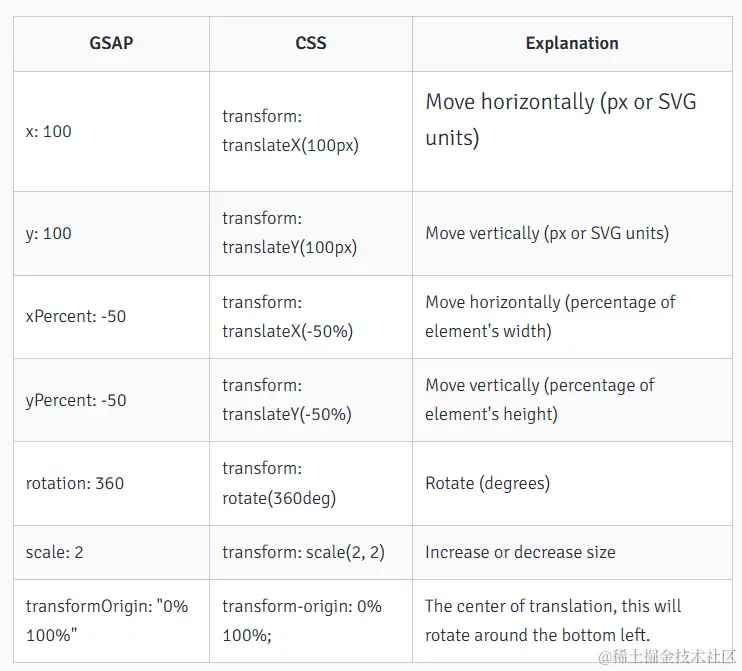Select the transformOrigin "0% 100%" cell
742x671 pixels.
[x=111, y=621]
